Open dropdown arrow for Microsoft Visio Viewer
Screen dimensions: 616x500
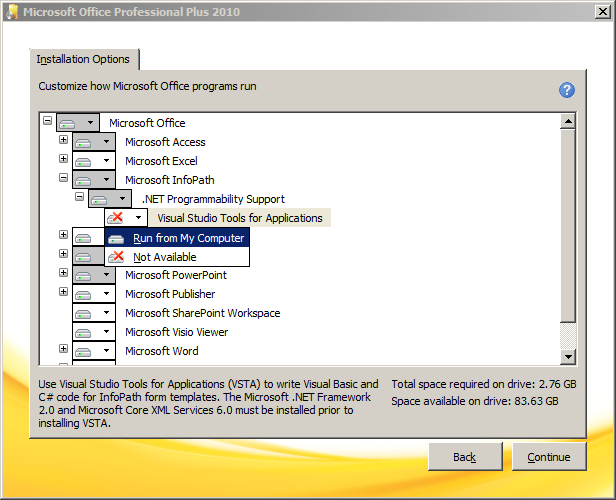[x=106, y=332]
